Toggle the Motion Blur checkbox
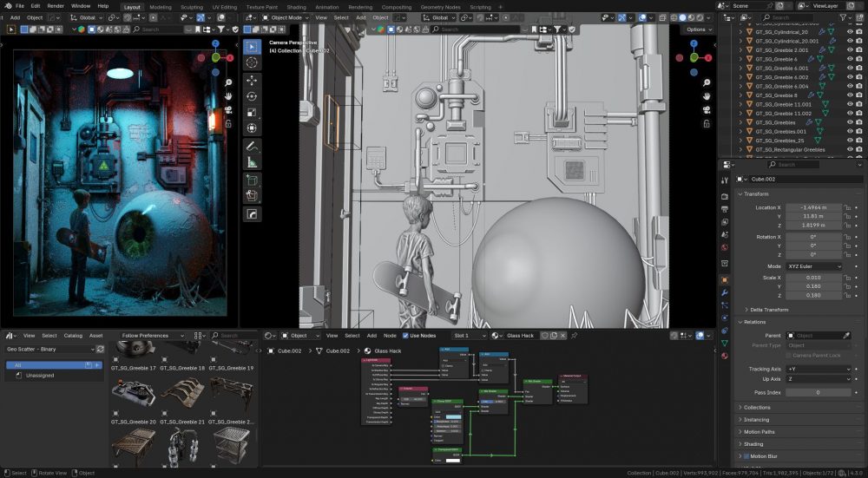 tap(746, 456)
